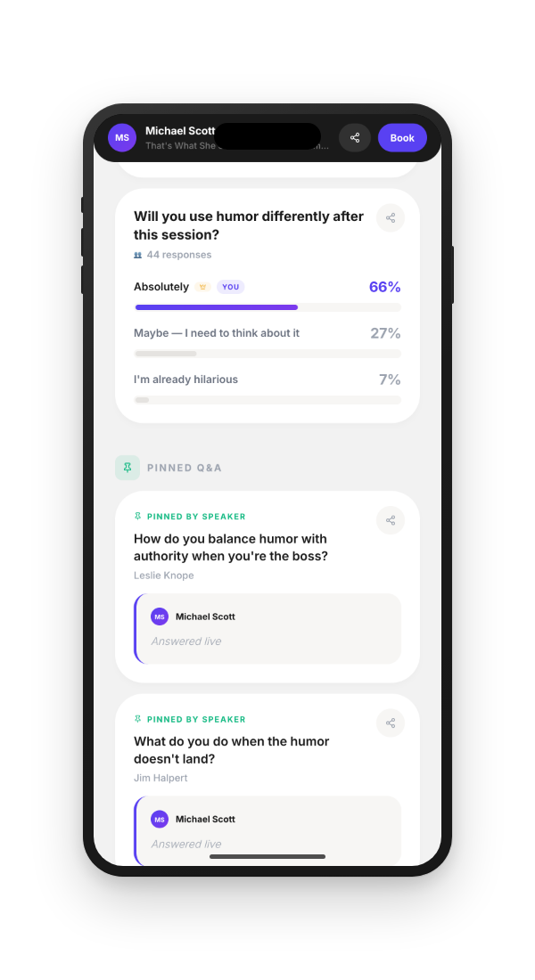Click Michael Scott's avatar in the first answer card

(x=160, y=617)
